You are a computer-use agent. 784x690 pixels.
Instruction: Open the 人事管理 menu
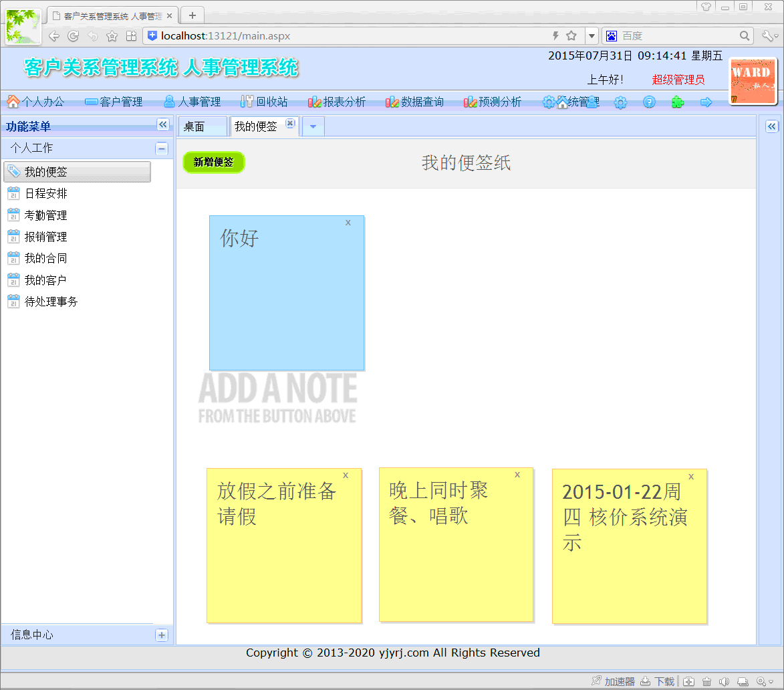point(192,102)
